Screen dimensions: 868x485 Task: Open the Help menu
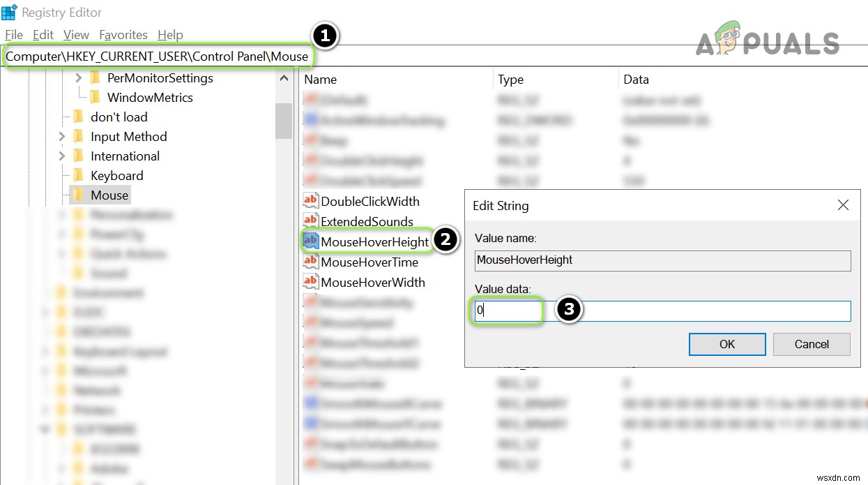(170, 35)
